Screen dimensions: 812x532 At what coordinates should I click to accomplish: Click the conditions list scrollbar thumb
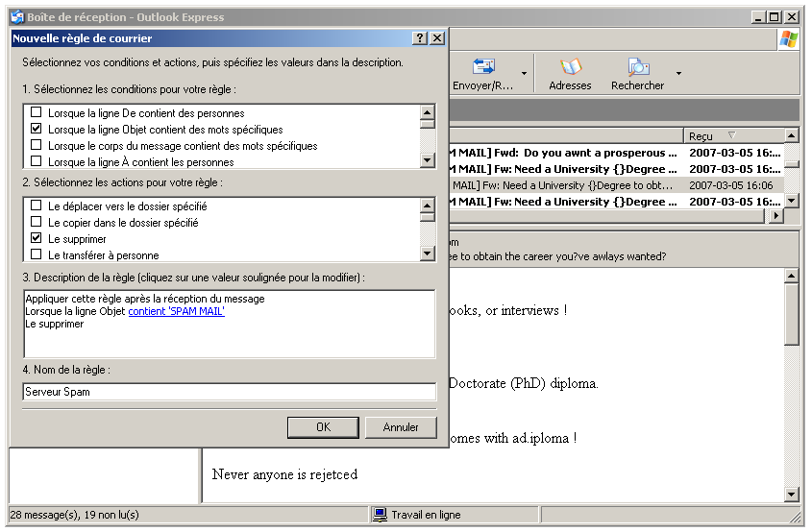click(428, 124)
